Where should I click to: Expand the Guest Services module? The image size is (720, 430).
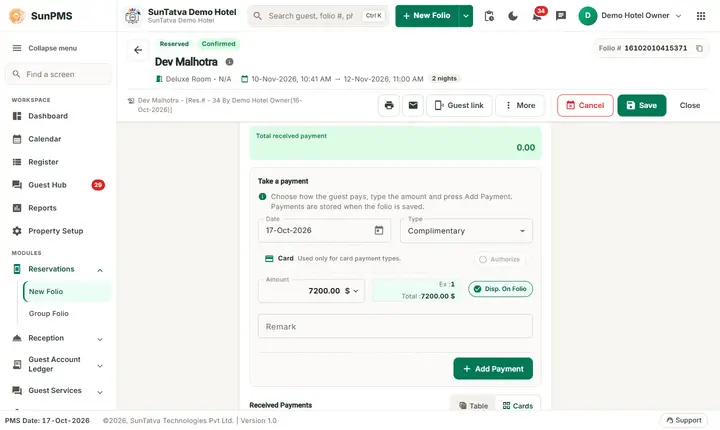tap(100, 392)
